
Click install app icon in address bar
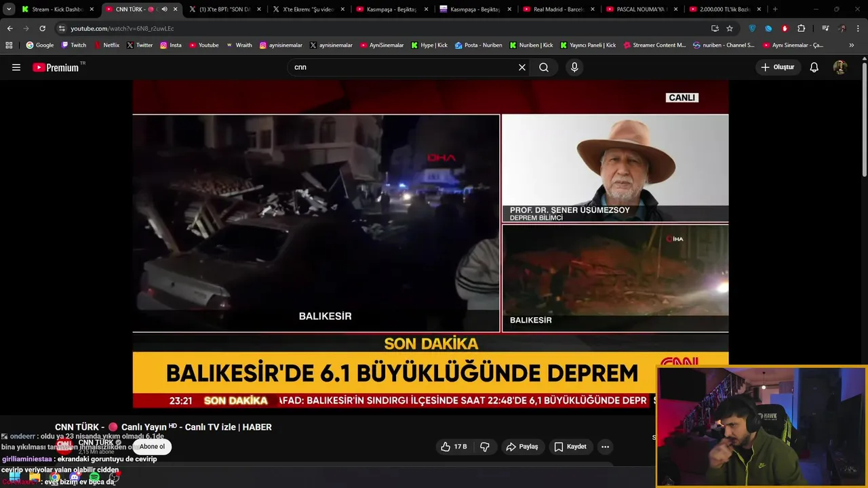click(715, 28)
